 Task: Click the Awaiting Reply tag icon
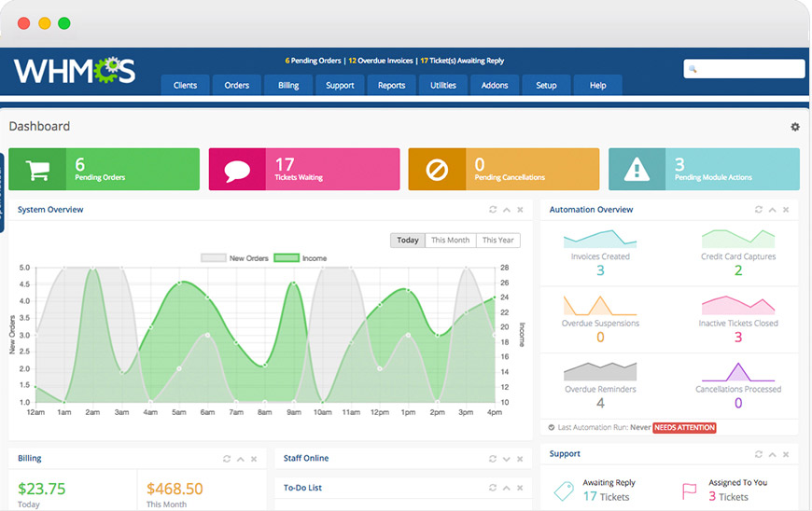(x=564, y=490)
